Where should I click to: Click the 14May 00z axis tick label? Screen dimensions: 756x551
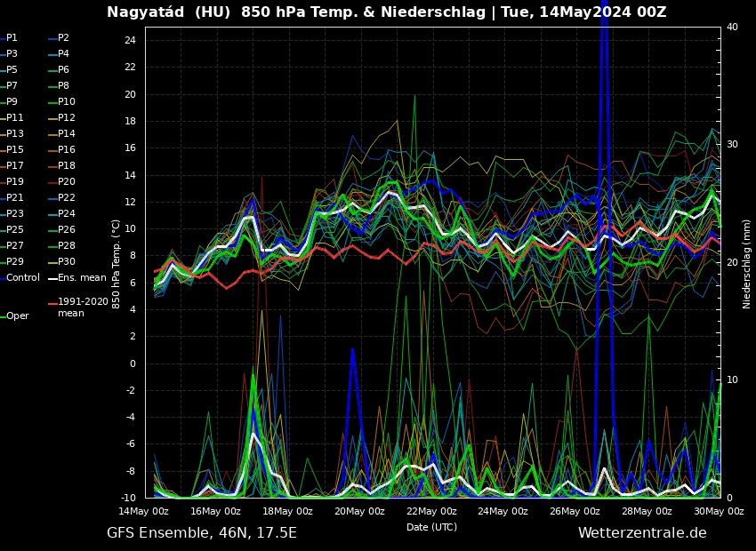[144, 511]
